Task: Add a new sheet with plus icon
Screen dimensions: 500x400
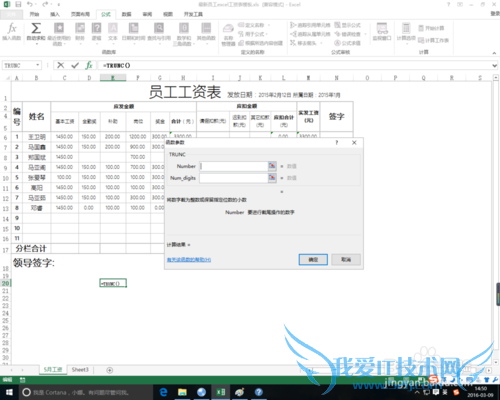Action: (x=109, y=370)
